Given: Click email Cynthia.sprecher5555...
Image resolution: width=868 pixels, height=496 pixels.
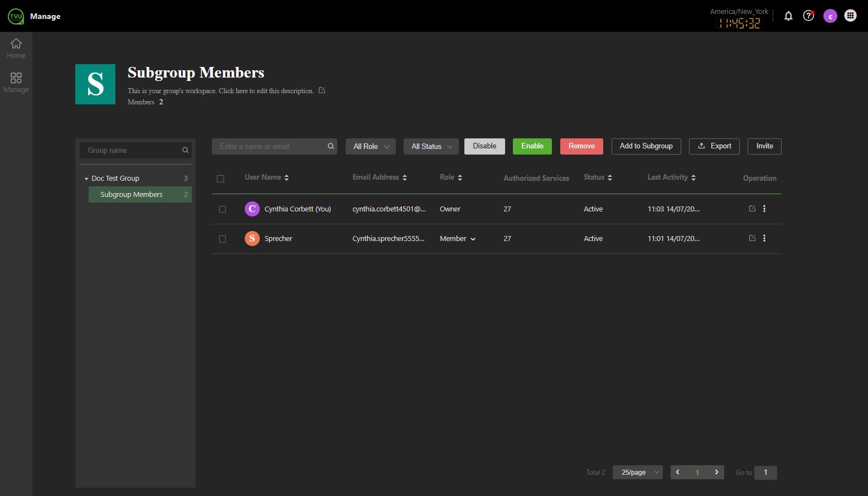Looking at the screenshot, I should [389, 238].
